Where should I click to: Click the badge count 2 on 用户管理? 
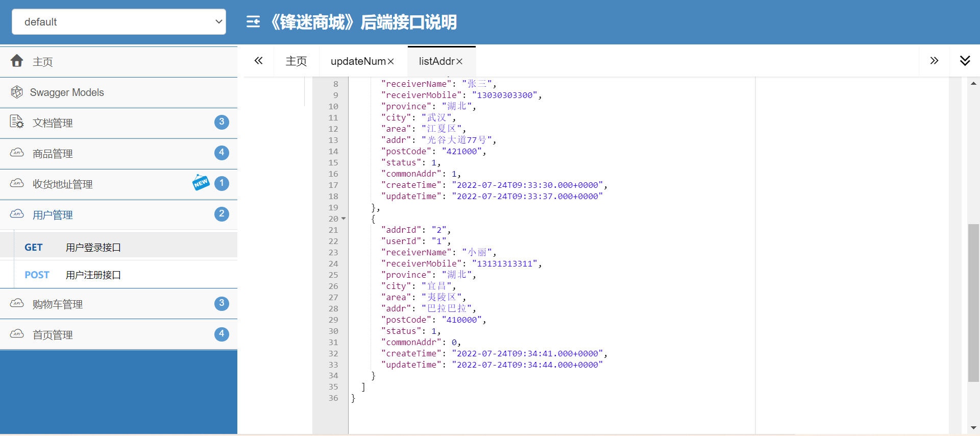[x=222, y=214]
